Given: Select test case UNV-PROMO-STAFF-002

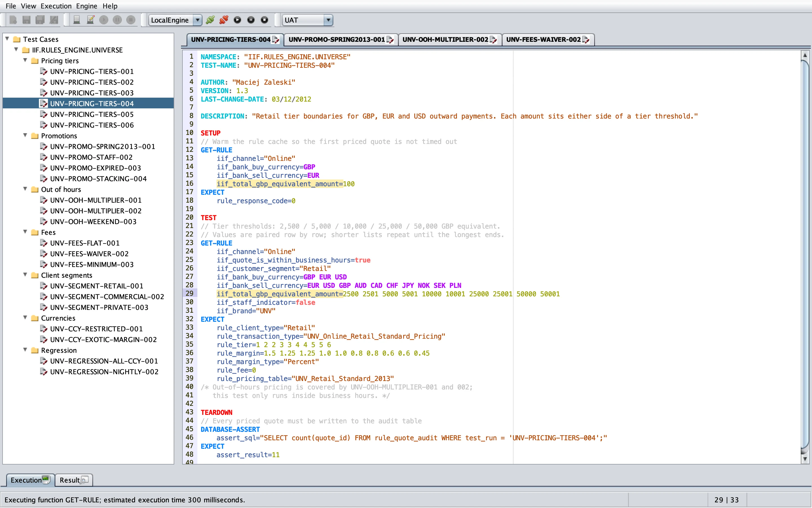Looking at the screenshot, I should [x=91, y=157].
